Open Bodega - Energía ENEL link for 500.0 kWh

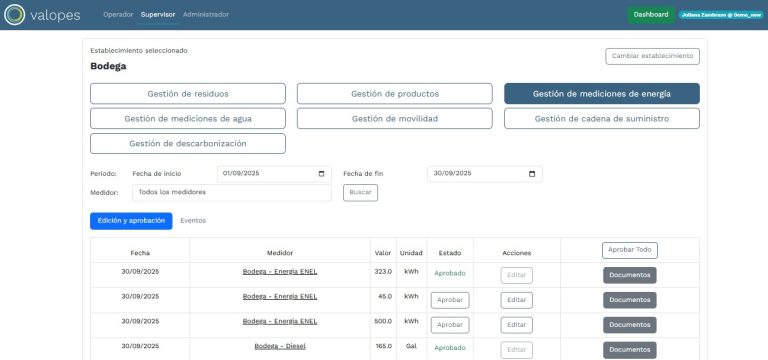click(x=280, y=321)
